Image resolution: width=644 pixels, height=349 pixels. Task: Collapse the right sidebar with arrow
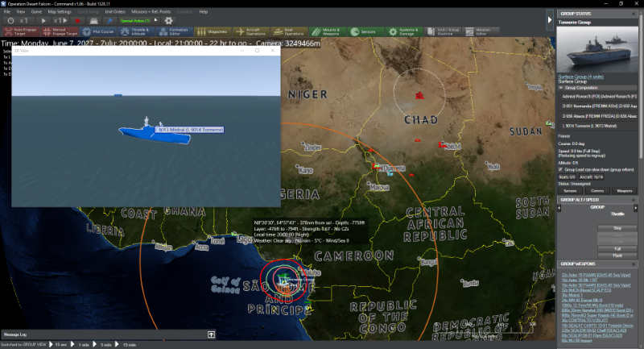point(550,19)
